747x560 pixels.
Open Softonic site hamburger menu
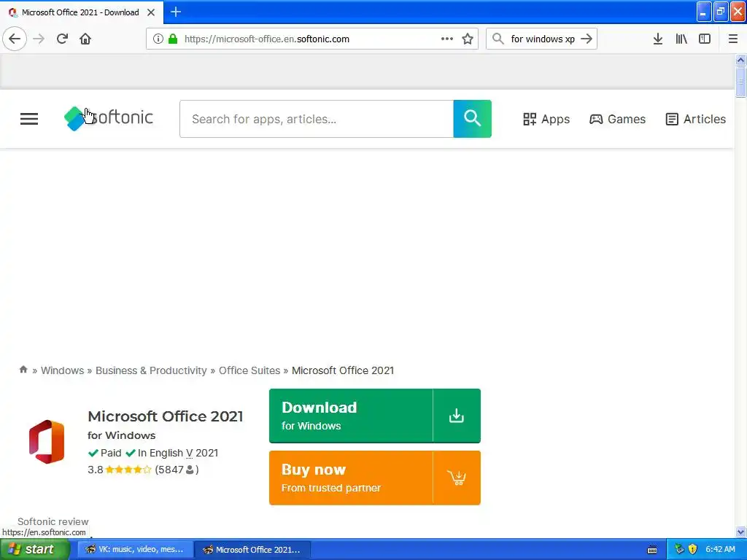point(29,119)
